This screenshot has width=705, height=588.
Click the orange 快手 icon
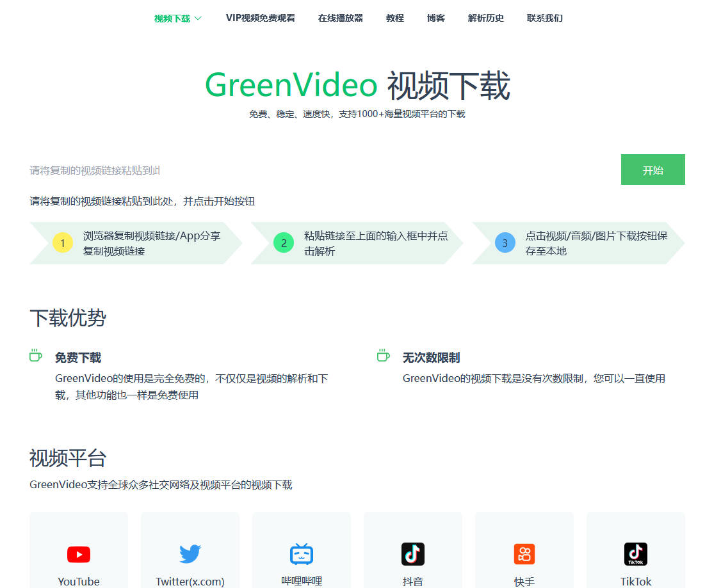[524, 554]
